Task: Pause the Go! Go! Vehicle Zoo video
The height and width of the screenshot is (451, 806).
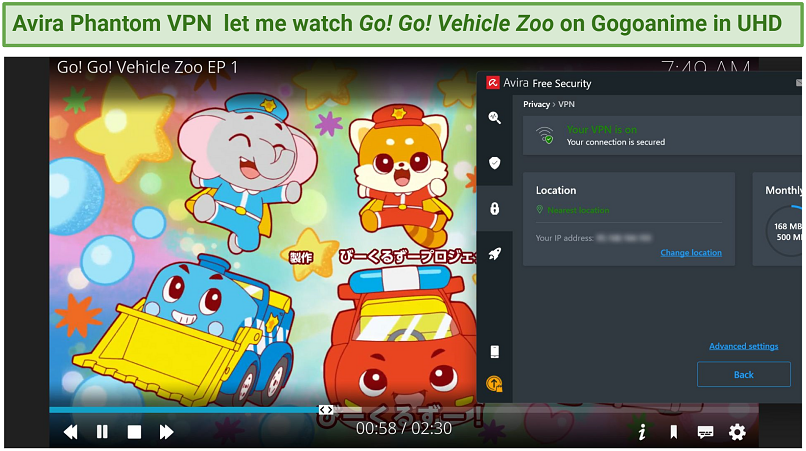Action: [102, 432]
